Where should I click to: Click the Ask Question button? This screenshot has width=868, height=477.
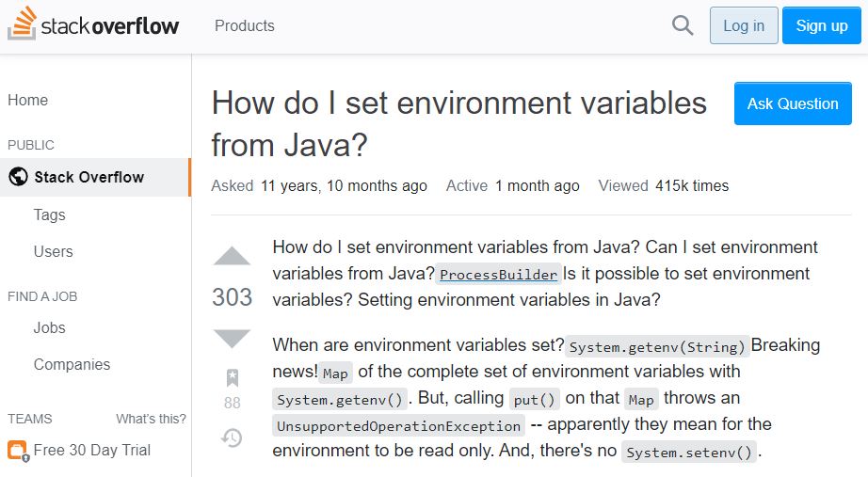tap(793, 103)
